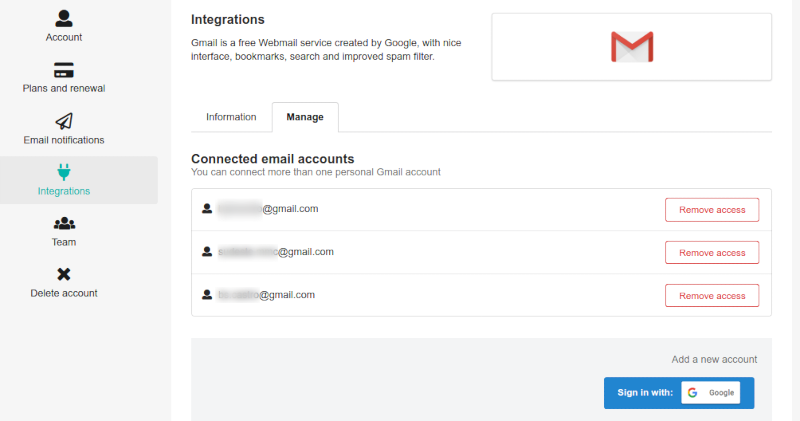The height and width of the screenshot is (421, 800).
Task: Select the Integrations plug icon
Action: [x=64, y=172]
